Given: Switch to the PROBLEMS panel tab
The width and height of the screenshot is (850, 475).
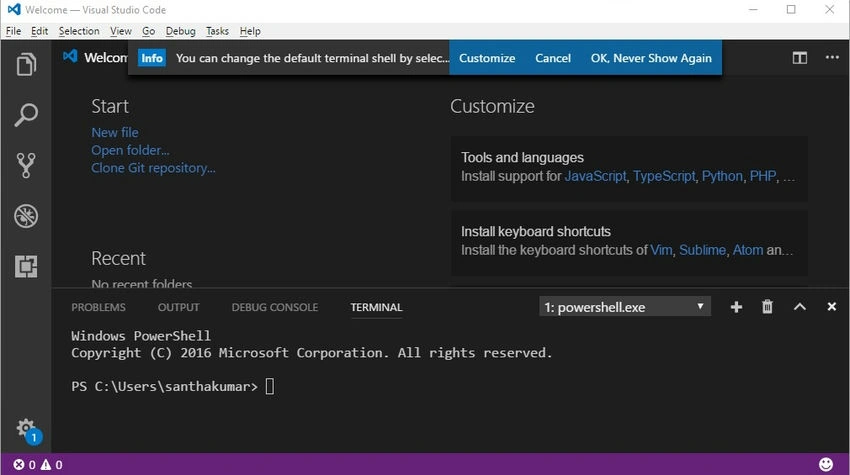Looking at the screenshot, I should (98, 307).
